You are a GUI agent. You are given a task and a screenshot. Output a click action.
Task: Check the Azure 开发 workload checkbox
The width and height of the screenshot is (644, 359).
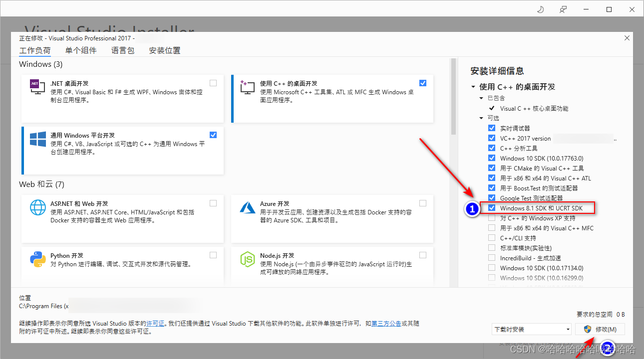[423, 203]
